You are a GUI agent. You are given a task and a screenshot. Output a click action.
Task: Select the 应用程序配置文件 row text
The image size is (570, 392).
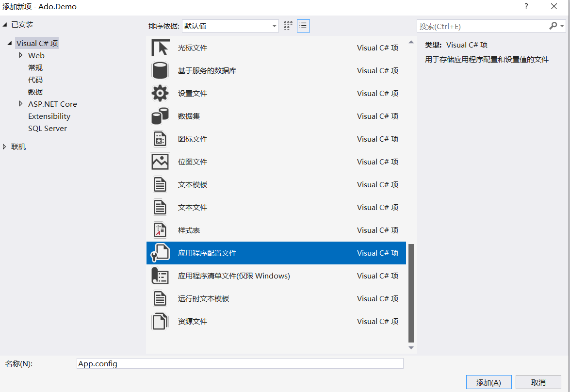(x=207, y=253)
